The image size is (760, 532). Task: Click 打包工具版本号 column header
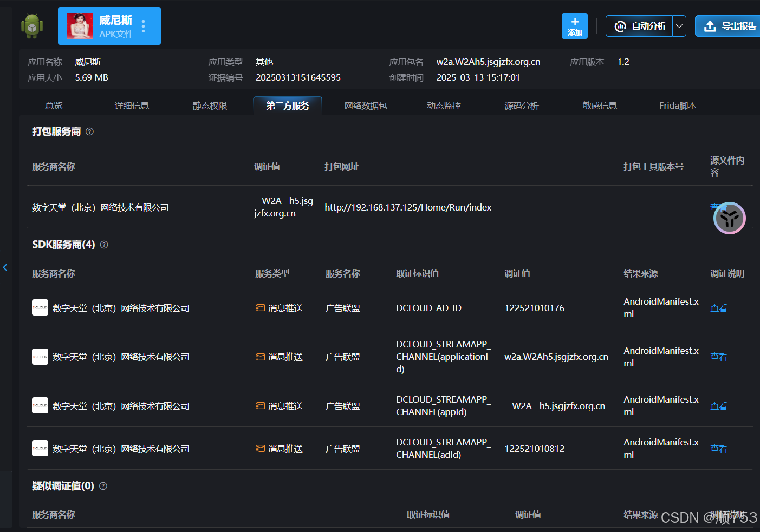(653, 167)
